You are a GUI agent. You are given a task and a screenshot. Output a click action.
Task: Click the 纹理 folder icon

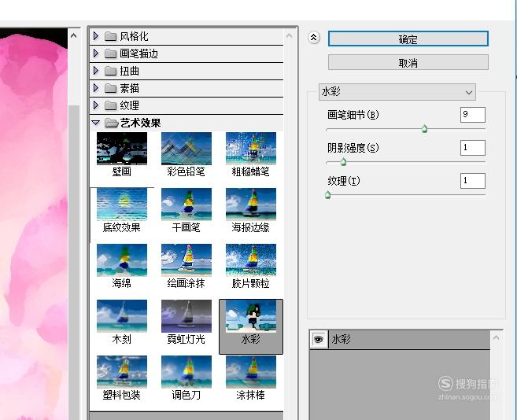tap(110, 105)
